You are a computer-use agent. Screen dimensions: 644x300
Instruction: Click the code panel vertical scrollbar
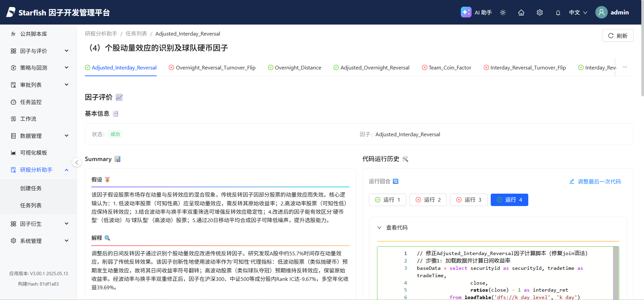point(616,272)
